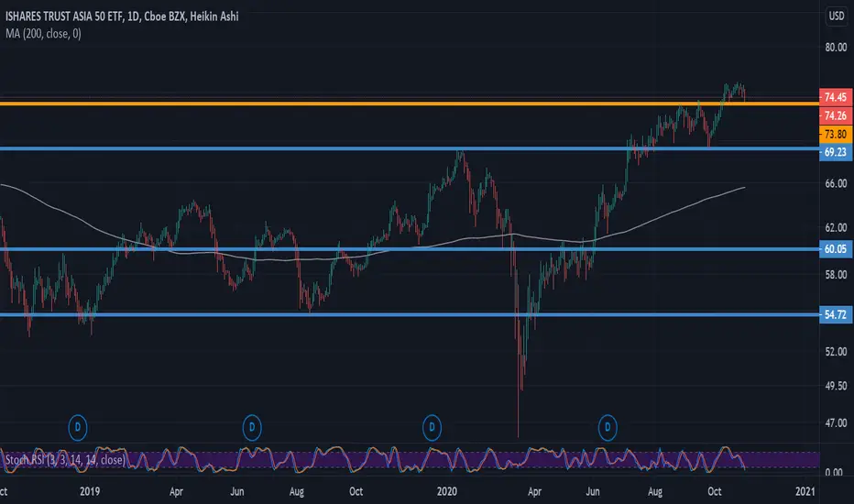Click the dividend marker near June 2020
Image resolution: width=854 pixels, height=504 pixels.
608,428
